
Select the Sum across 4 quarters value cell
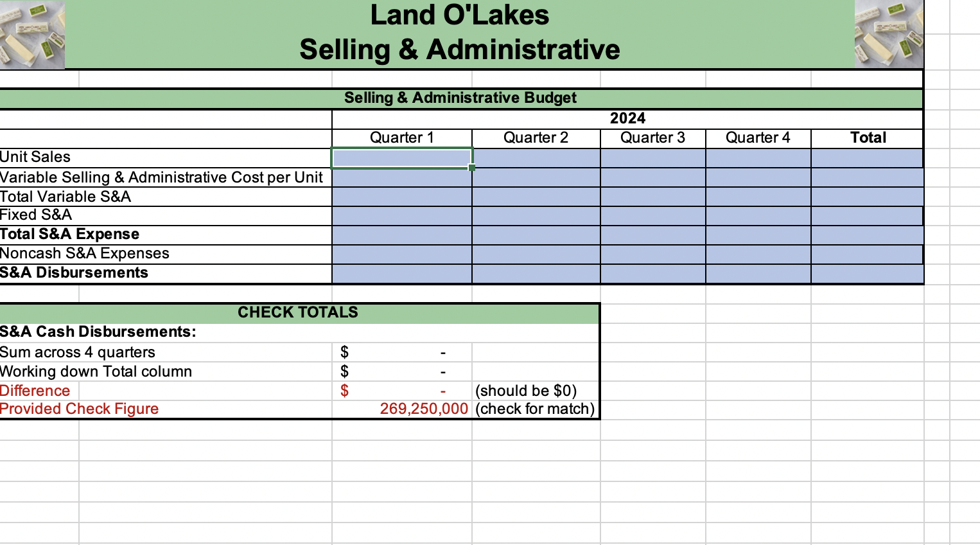tap(402, 352)
